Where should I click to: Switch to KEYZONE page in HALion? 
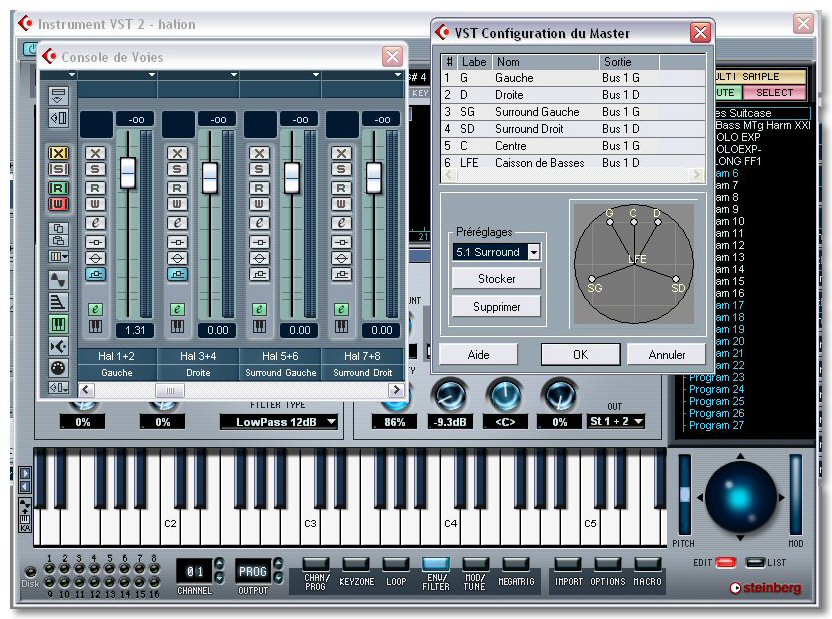click(x=356, y=564)
